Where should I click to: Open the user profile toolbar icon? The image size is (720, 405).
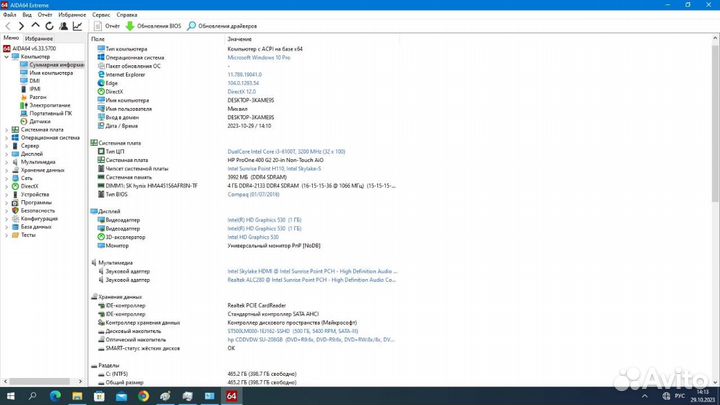pyautogui.click(x=63, y=26)
